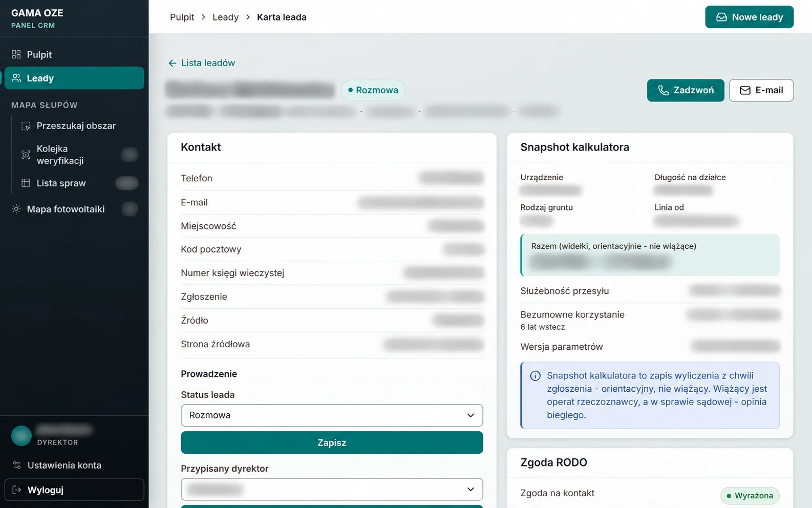Click the Snapshot kalkulatora heading

575,147
